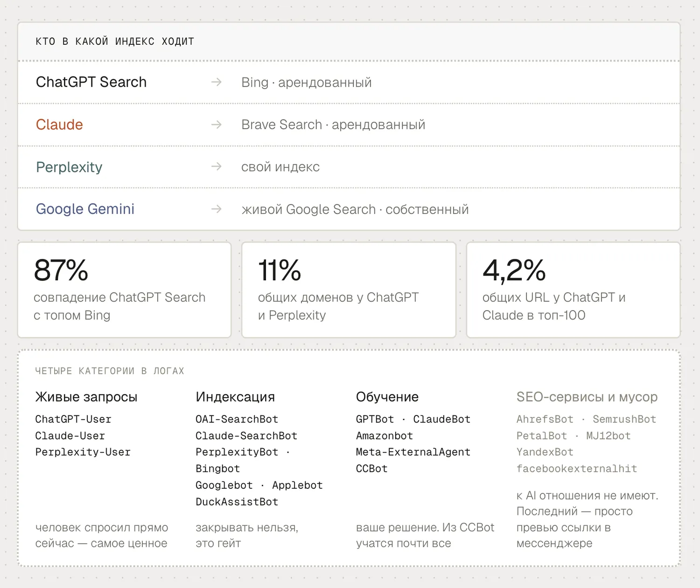Select the orange 'Claude' row title
Image resolution: width=700 pixels, height=588 pixels.
(59, 125)
